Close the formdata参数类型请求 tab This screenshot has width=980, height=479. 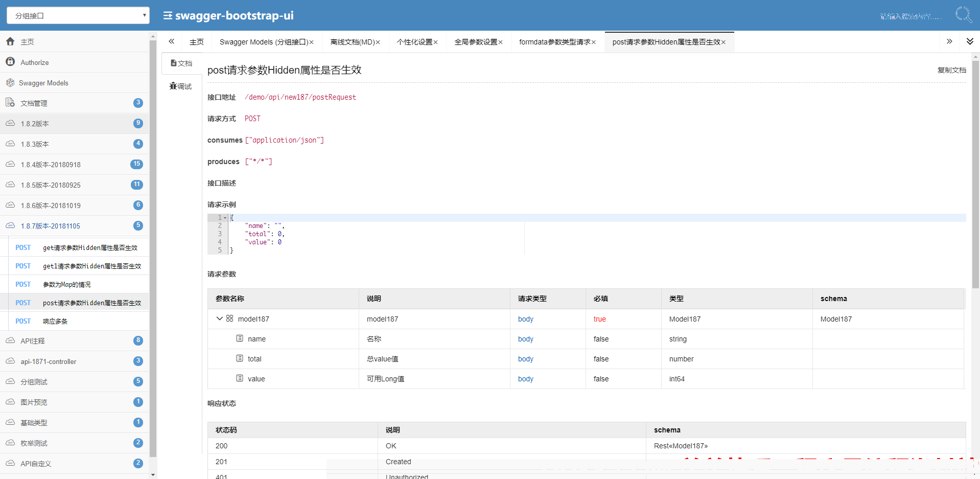(x=593, y=42)
